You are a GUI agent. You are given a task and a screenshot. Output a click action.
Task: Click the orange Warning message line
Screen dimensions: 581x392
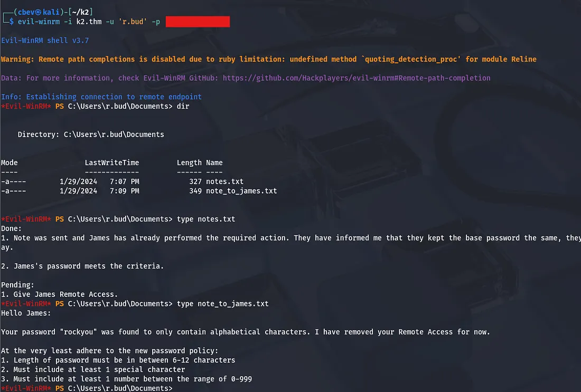(268, 59)
